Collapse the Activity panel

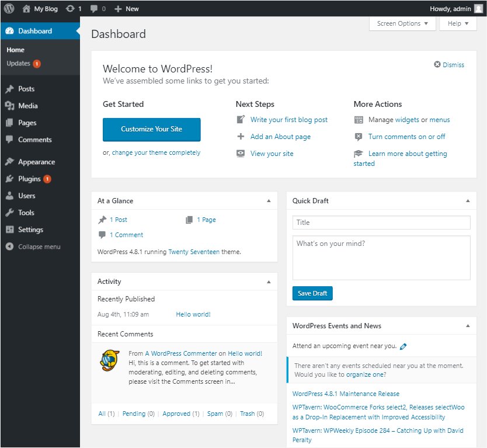[x=269, y=282]
